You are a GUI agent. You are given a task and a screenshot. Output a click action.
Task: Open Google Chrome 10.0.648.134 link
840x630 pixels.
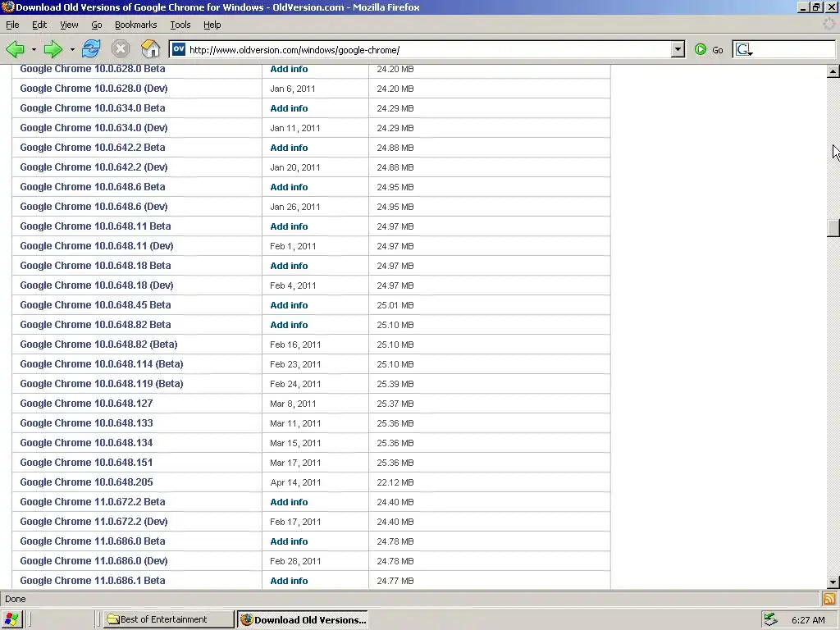pos(86,443)
